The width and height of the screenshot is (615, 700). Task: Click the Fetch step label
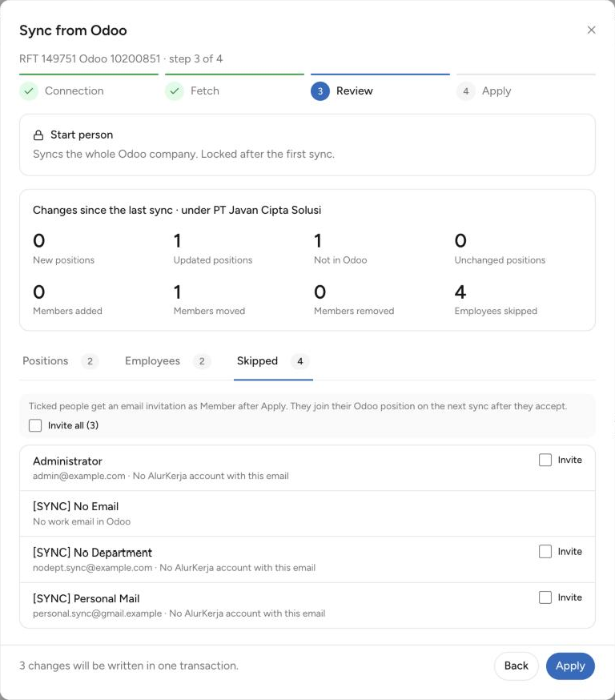click(x=205, y=91)
